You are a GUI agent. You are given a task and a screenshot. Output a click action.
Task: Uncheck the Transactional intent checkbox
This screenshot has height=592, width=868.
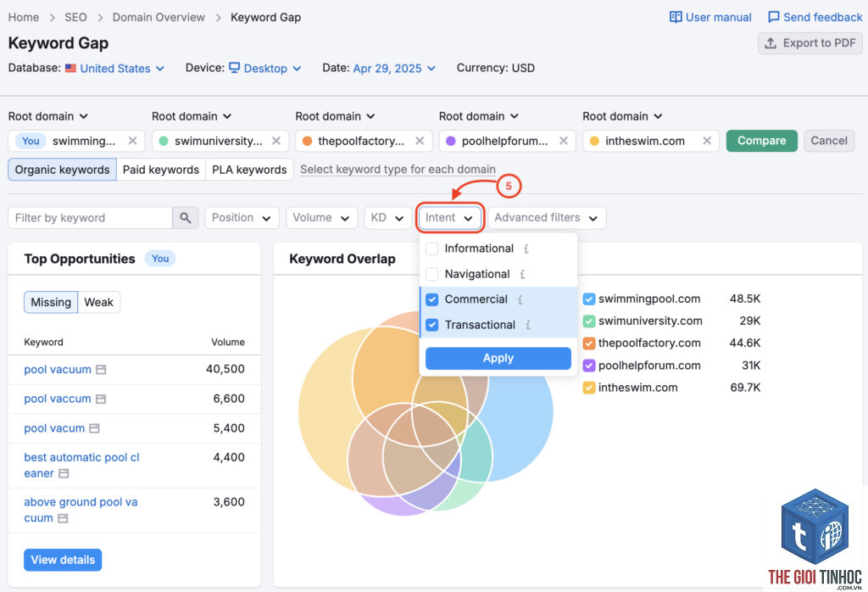pos(431,325)
